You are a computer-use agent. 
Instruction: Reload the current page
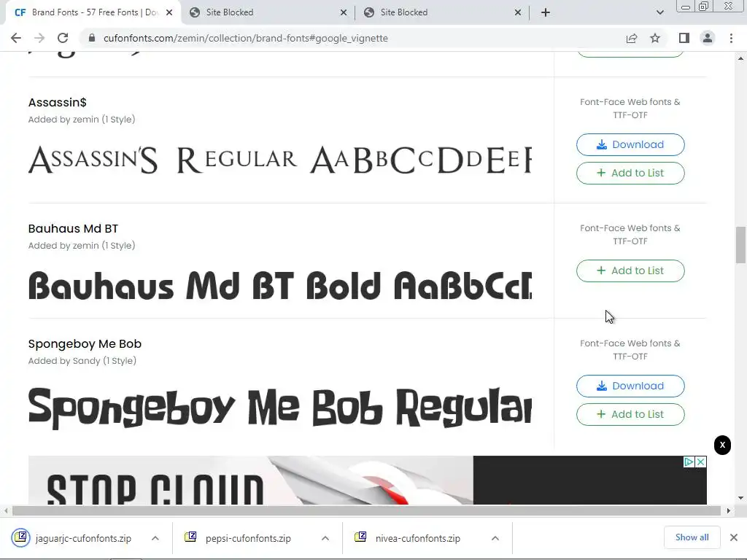63,38
